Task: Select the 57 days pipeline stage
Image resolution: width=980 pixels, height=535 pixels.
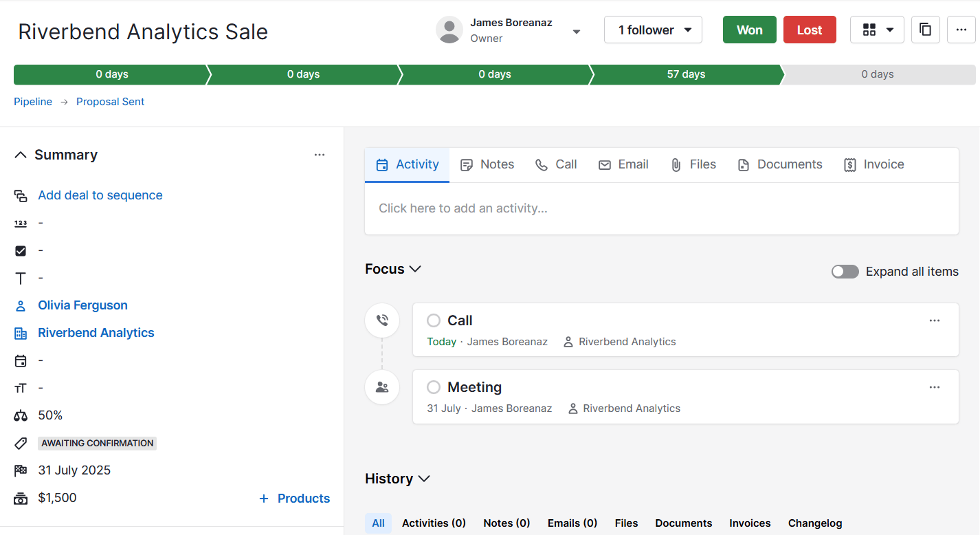Action: point(686,74)
